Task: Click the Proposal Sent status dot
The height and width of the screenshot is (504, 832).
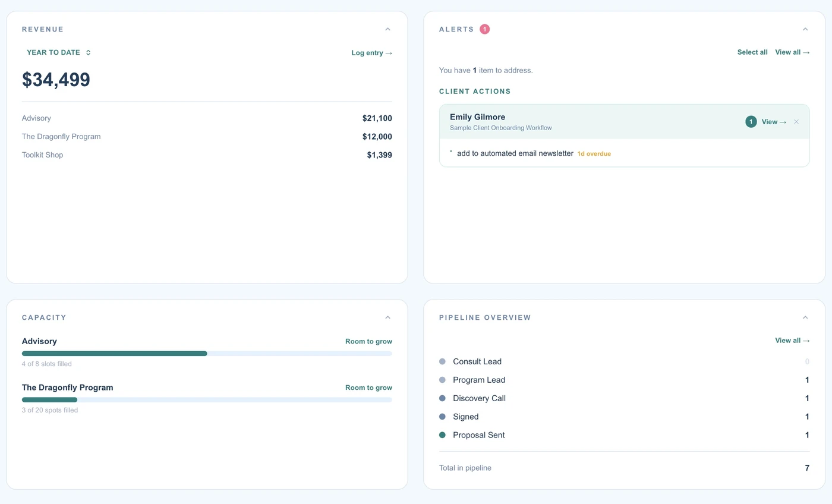Action: point(442,435)
